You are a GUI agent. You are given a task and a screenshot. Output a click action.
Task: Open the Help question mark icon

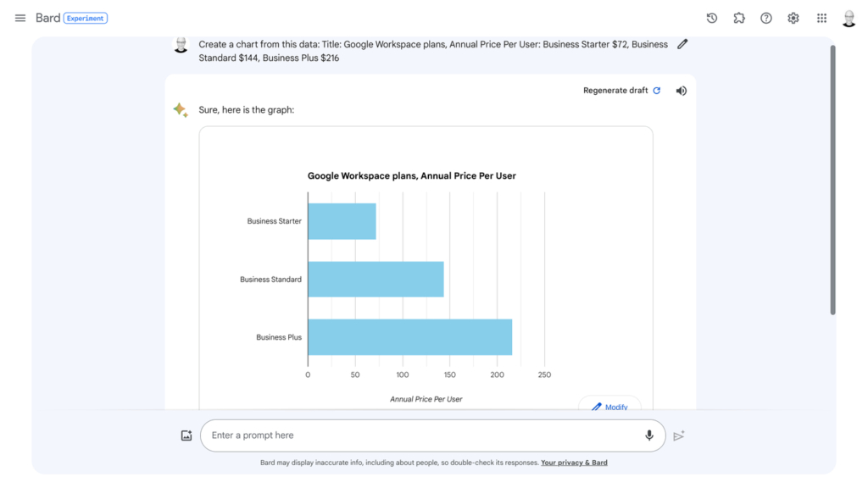tap(766, 18)
